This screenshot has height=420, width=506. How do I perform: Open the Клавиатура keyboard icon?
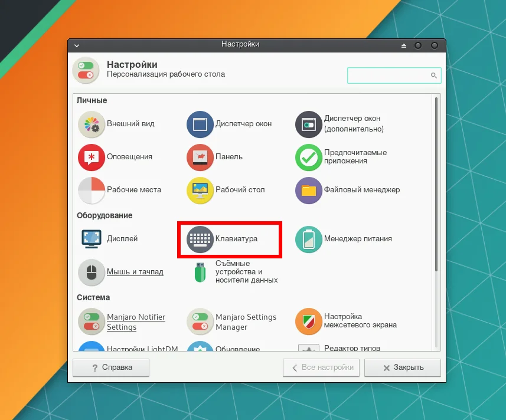pos(200,239)
